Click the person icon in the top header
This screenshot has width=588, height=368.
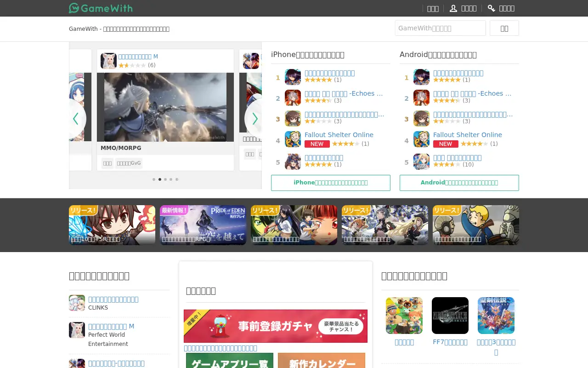pyautogui.click(x=453, y=8)
